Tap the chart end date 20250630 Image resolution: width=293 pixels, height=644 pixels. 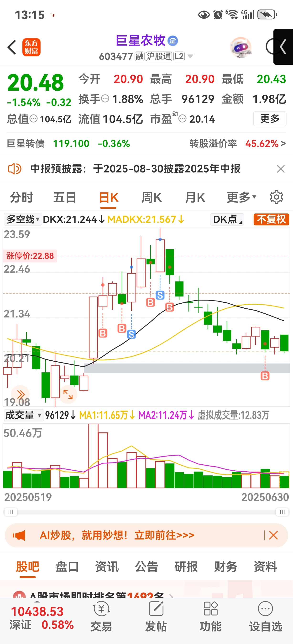265,497
